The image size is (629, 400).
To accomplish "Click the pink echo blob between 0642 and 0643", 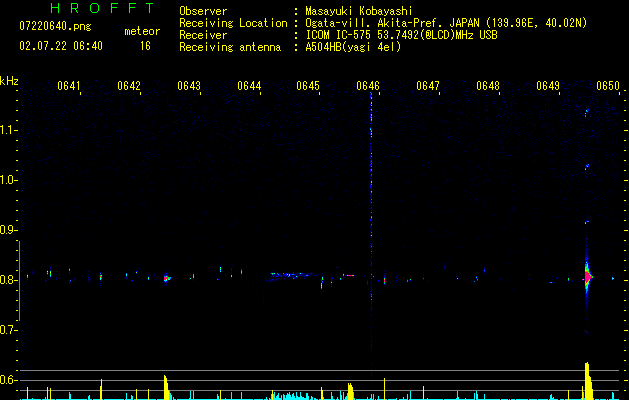I will tap(167, 278).
